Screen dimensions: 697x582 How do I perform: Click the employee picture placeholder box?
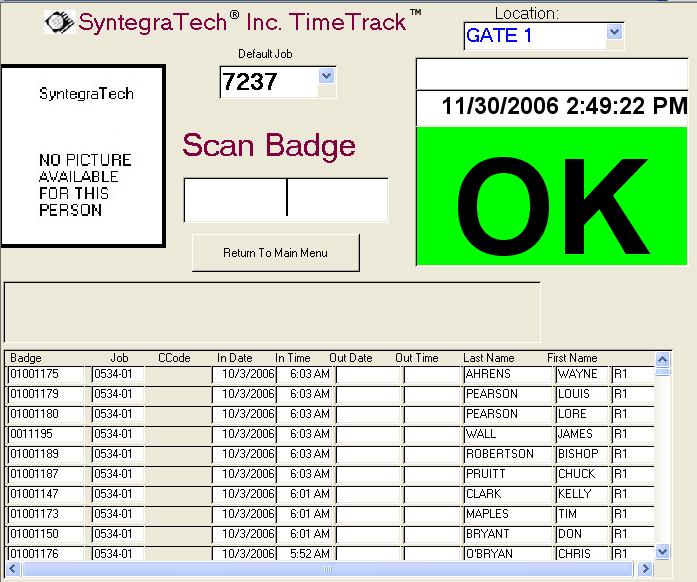[x=83, y=156]
